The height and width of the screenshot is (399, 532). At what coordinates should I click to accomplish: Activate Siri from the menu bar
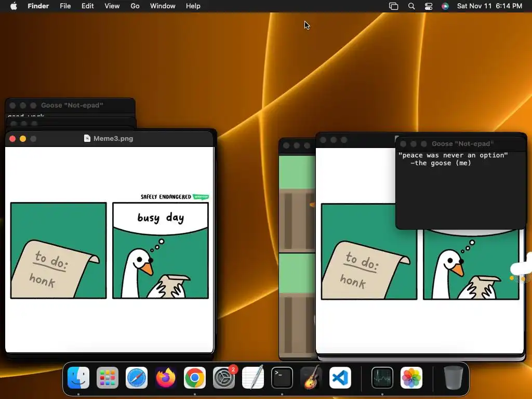click(x=445, y=6)
